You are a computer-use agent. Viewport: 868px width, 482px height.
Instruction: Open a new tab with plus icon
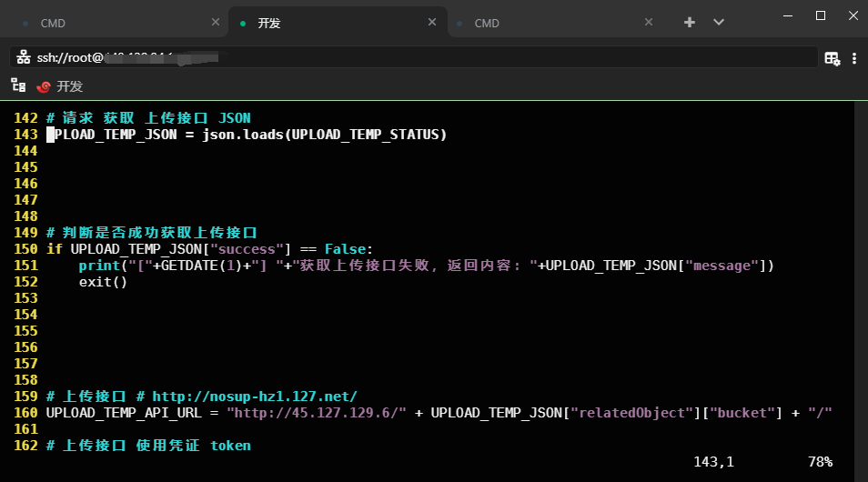(x=690, y=23)
